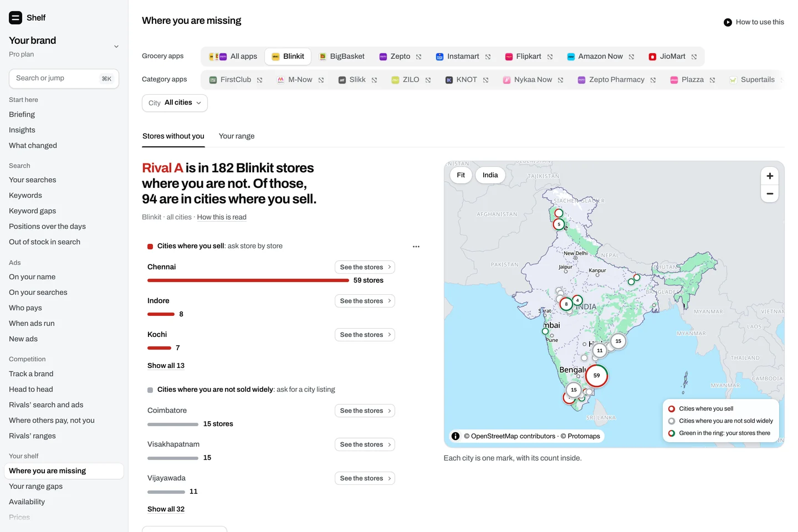
Task: Click the Search or jump field
Action: (64, 79)
